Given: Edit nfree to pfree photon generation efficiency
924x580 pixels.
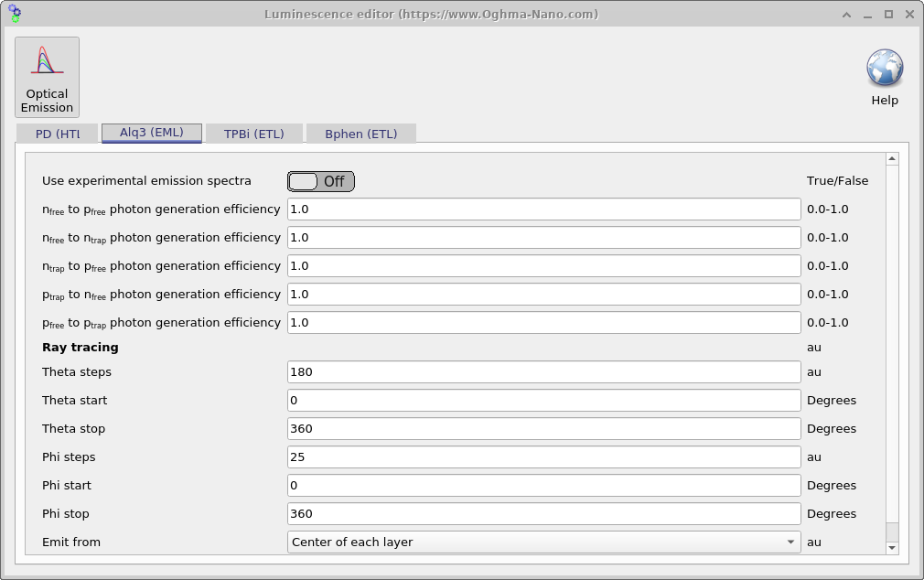Looking at the screenshot, I should click(543, 209).
